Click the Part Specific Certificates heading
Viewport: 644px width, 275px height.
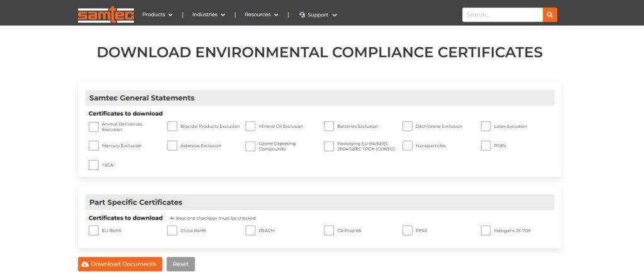pyautogui.click(x=136, y=202)
